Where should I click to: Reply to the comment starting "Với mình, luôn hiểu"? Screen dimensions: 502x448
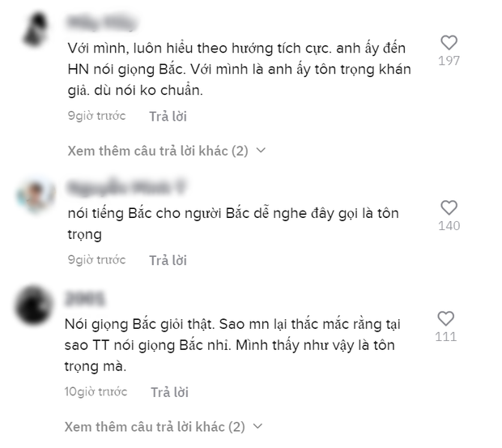168,116
